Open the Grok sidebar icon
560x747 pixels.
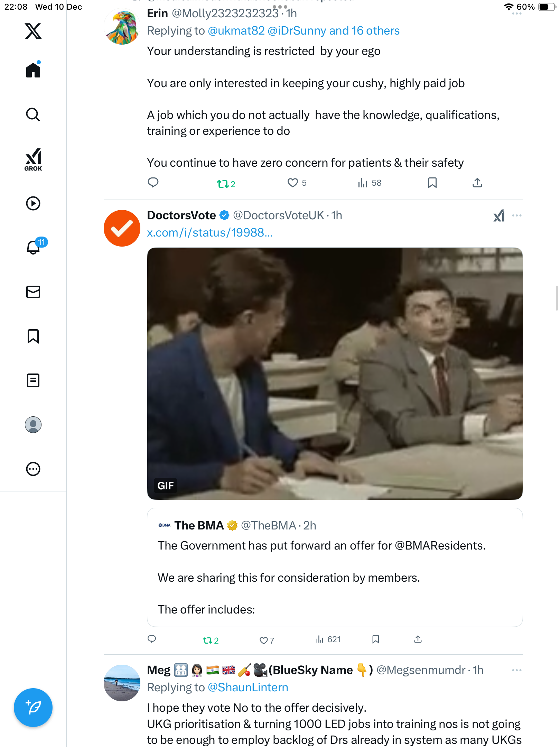tap(33, 159)
